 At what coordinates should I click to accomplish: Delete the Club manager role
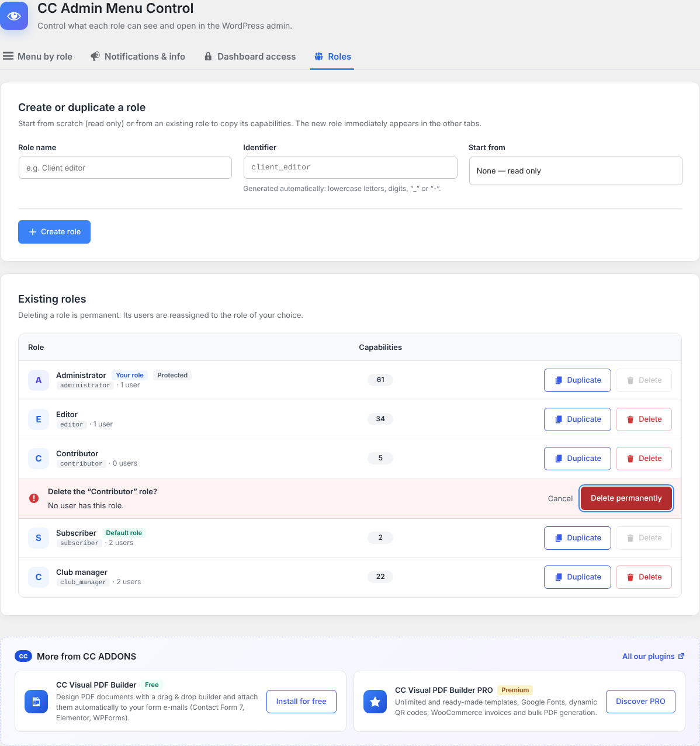point(643,577)
